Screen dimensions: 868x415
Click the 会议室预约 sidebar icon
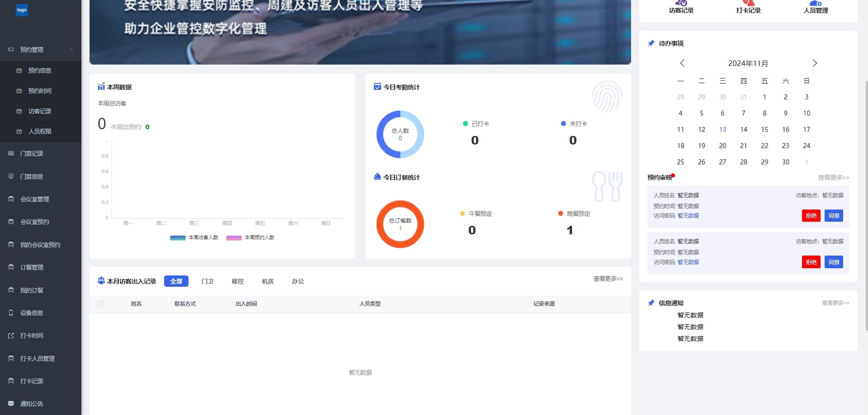11,222
